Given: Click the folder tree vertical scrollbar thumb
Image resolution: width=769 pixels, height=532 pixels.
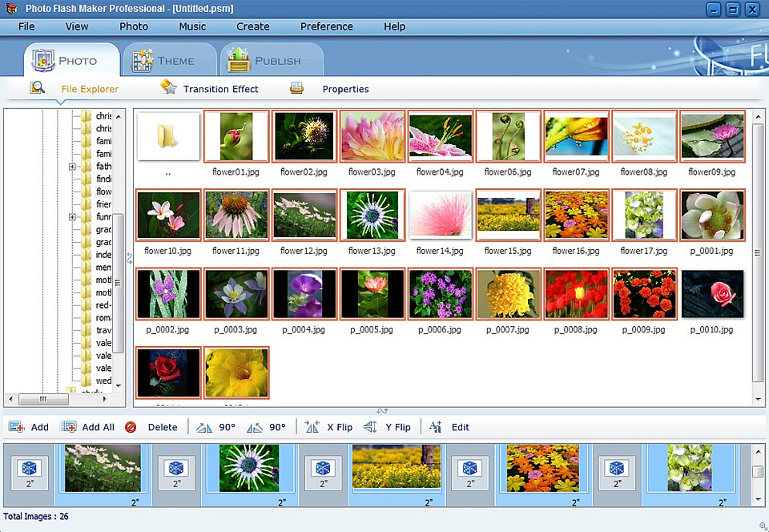Looking at the screenshot, I should tap(118, 280).
